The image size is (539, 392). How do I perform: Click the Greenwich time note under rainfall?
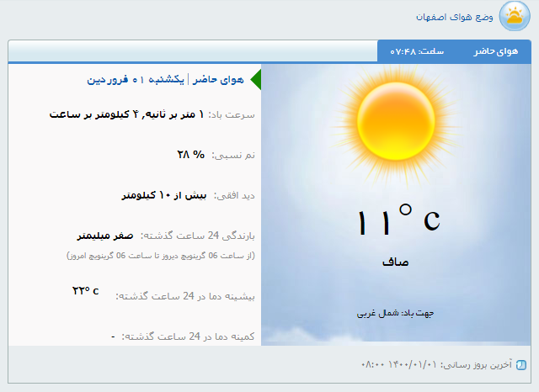(160, 255)
